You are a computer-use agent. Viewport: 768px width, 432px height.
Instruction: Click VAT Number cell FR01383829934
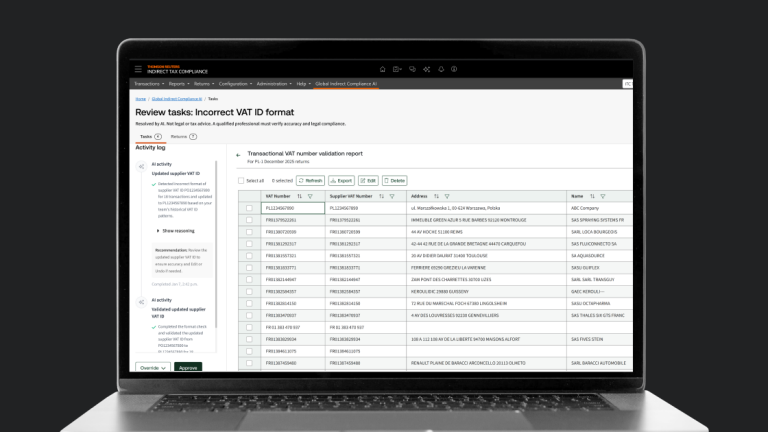pos(293,339)
